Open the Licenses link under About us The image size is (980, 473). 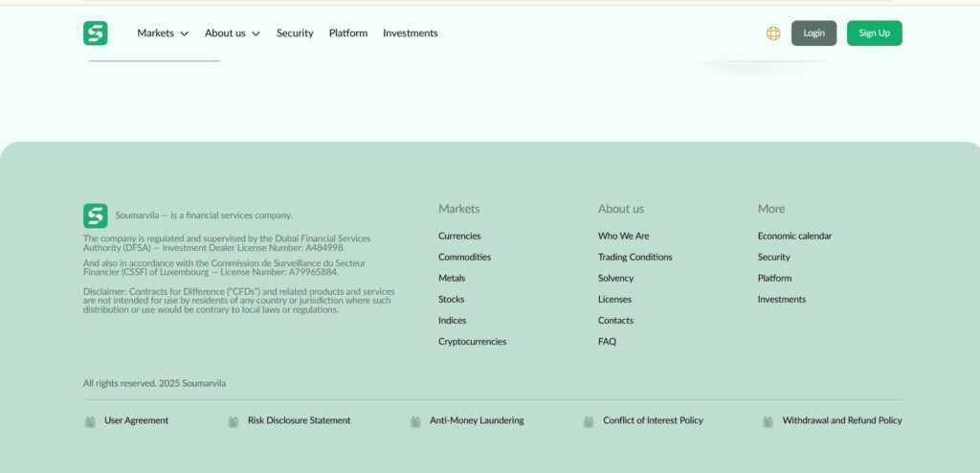(x=614, y=300)
